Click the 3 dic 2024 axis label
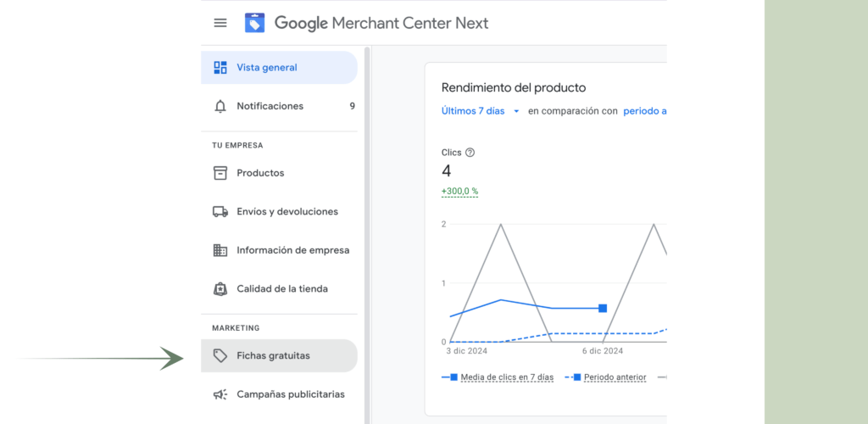 466,351
